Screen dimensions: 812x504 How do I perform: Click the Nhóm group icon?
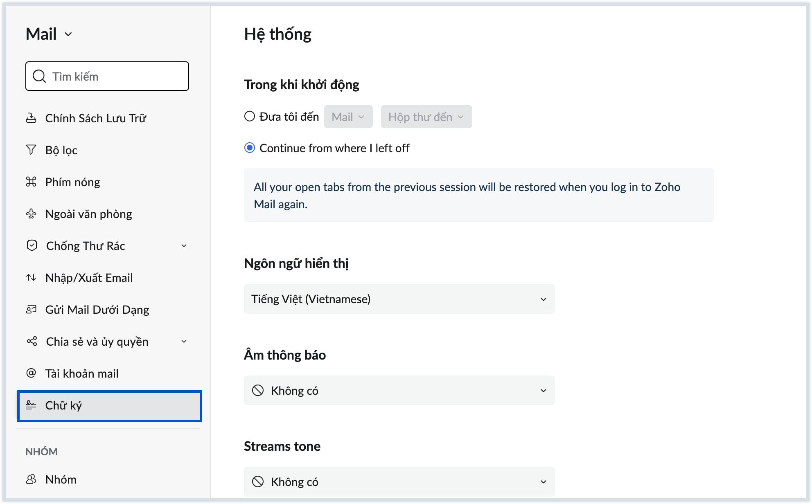31,479
